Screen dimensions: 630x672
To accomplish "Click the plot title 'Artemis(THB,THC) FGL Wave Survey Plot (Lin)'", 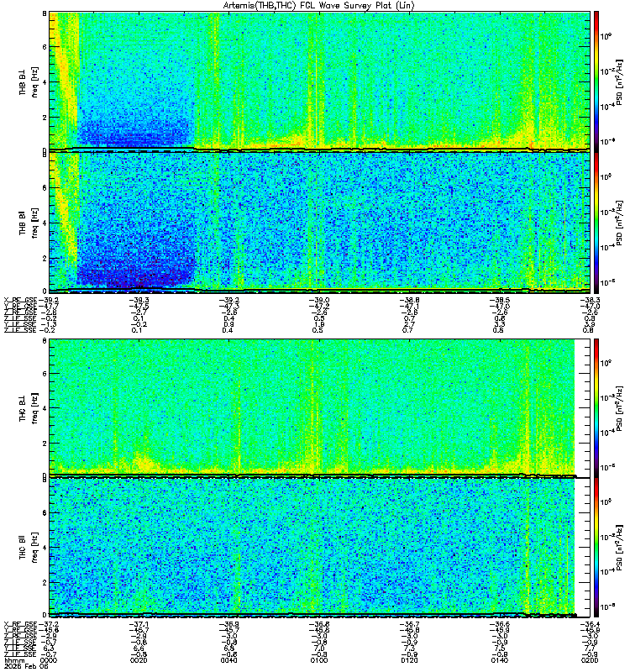I will (x=318, y=6).
